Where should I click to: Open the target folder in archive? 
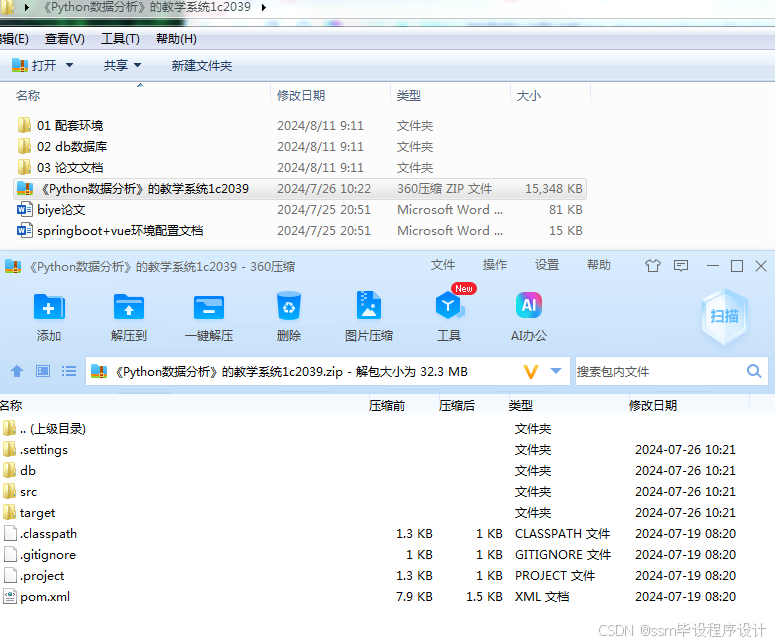click(29, 513)
